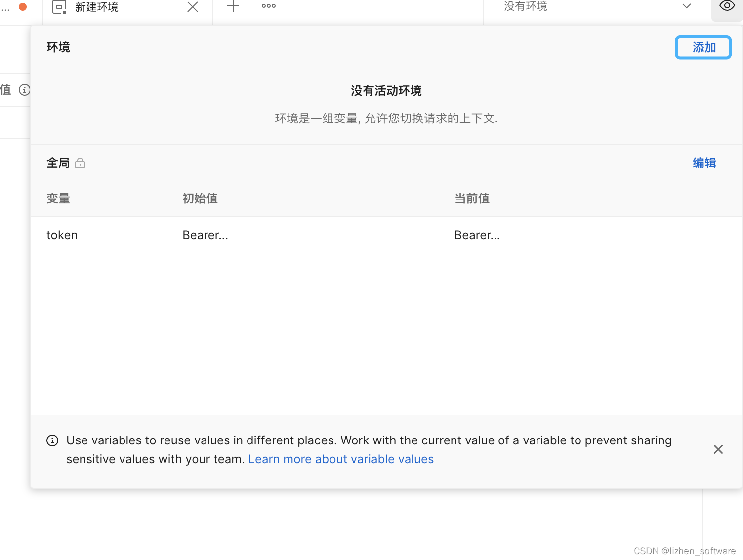743x560 pixels.
Task: Click the 初始值 column header
Action: coord(200,199)
